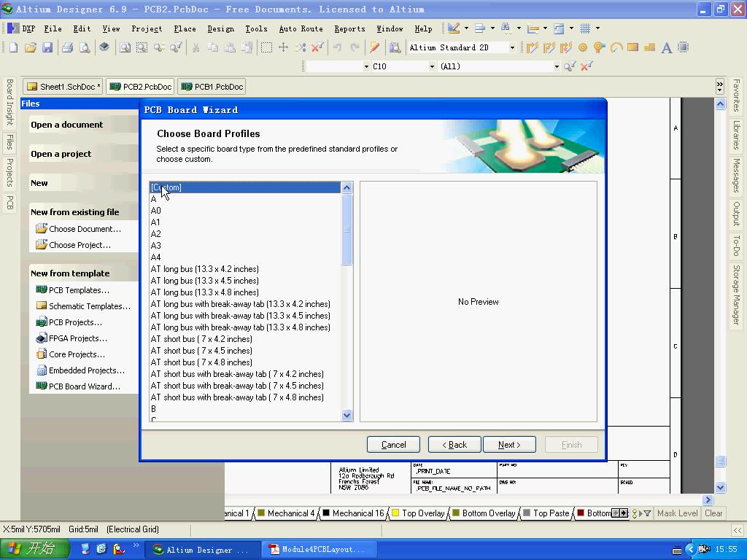The width and height of the screenshot is (747, 560).
Task: Click the board profile list scrollbar up arrow
Action: 347,187
